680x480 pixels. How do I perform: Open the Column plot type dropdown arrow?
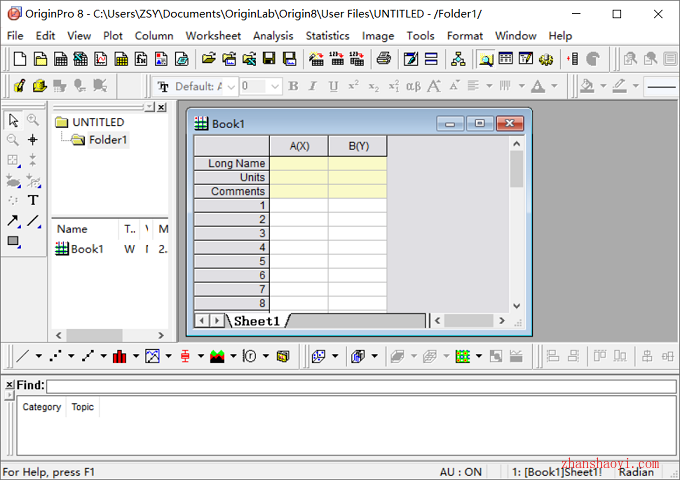point(136,356)
